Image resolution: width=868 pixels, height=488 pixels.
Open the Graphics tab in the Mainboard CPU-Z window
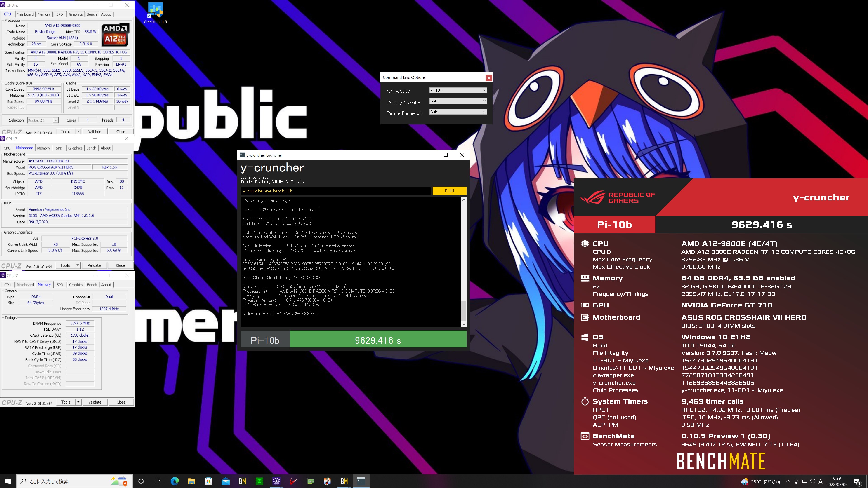[75, 148]
